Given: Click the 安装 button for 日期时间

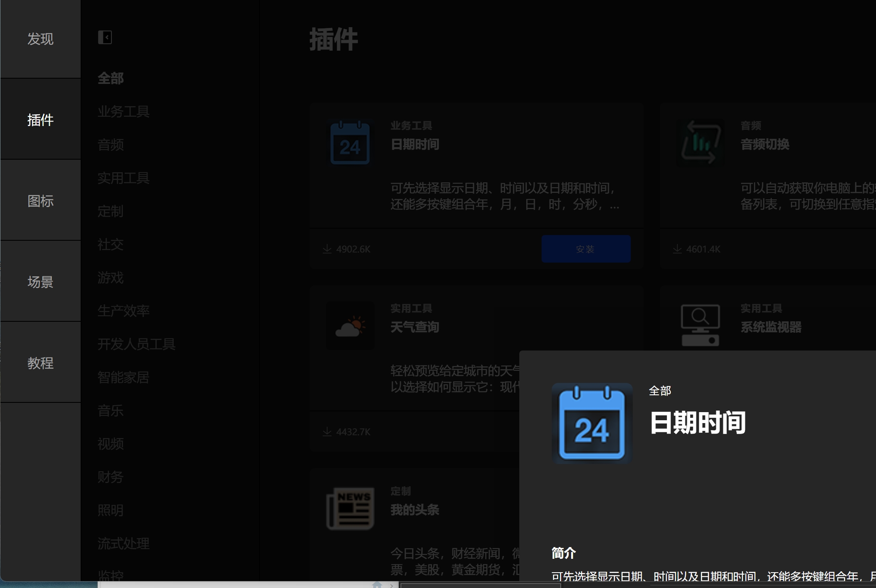Looking at the screenshot, I should 585,249.
